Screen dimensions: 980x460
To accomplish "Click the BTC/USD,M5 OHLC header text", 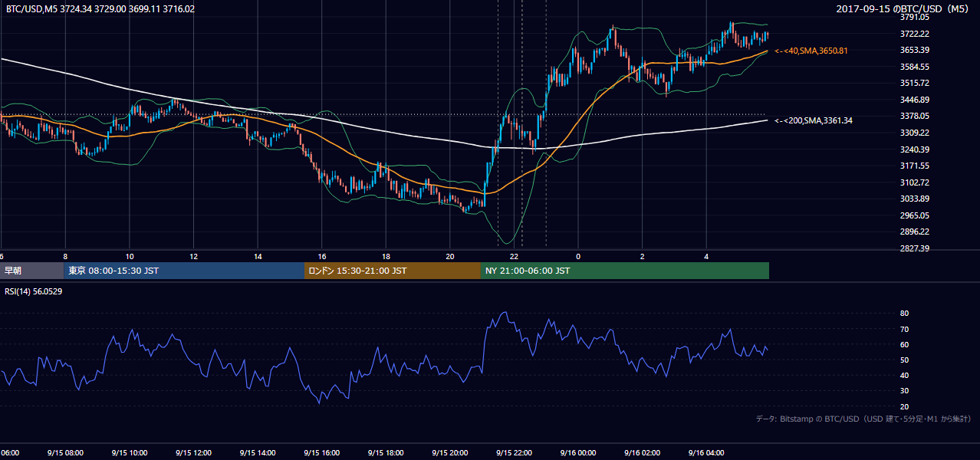I will tap(100, 9).
